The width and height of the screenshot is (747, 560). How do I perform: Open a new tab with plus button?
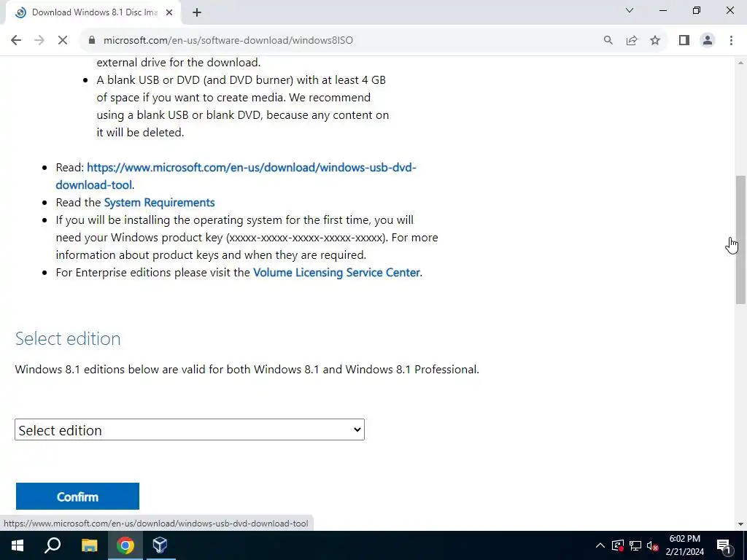point(197,12)
